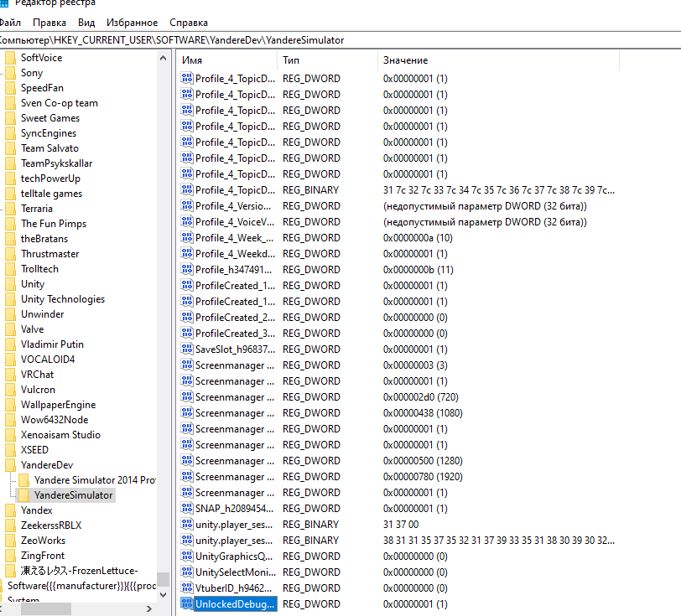Click the tree horizontal scrollbar right arrow
This screenshot has height=616, width=681.
click(149, 609)
